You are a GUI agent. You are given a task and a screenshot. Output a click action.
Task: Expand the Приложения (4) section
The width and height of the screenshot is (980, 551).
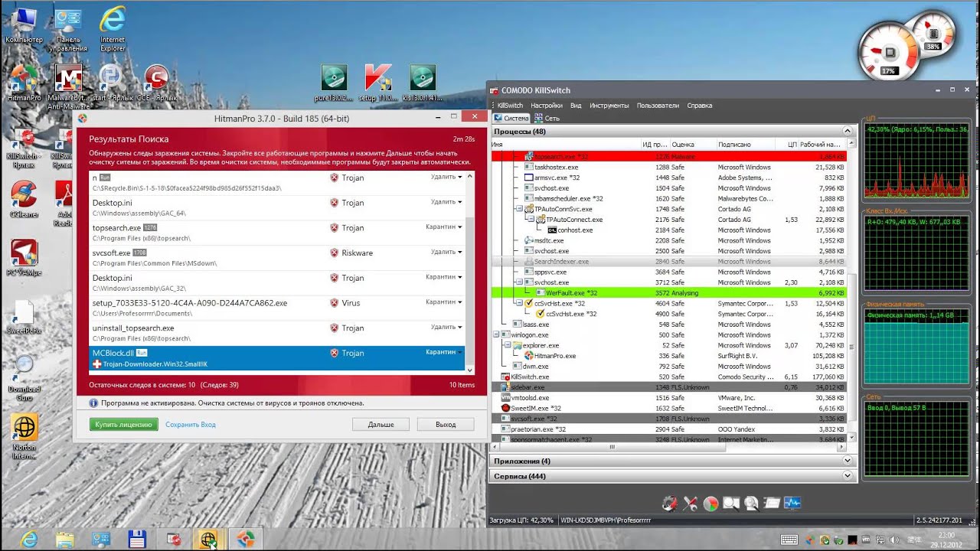847,461
